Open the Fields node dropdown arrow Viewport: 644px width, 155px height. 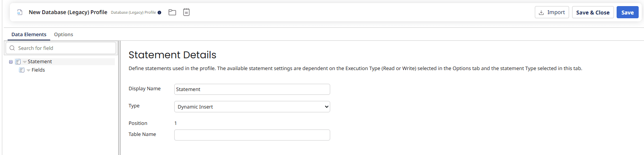pyautogui.click(x=29, y=70)
